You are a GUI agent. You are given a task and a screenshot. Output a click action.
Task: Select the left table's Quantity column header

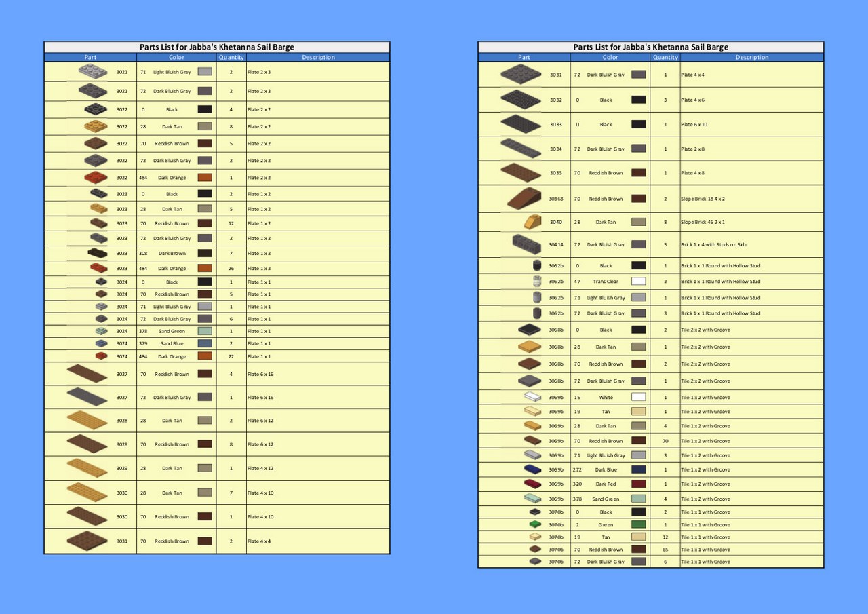pyautogui.click(x=231, y=57)
